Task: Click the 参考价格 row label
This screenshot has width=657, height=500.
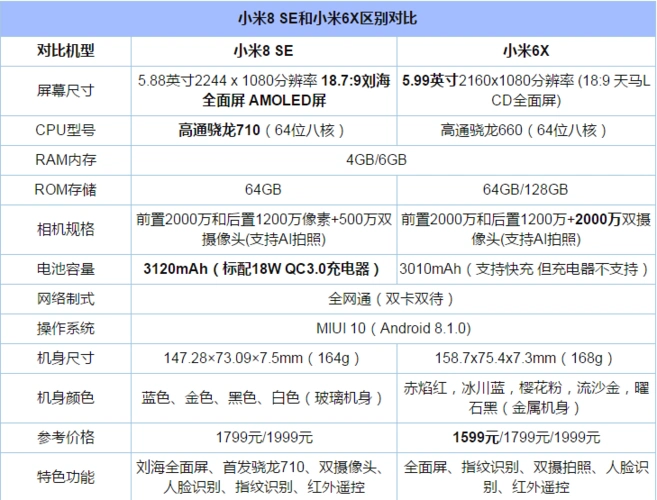Action: 66,437
